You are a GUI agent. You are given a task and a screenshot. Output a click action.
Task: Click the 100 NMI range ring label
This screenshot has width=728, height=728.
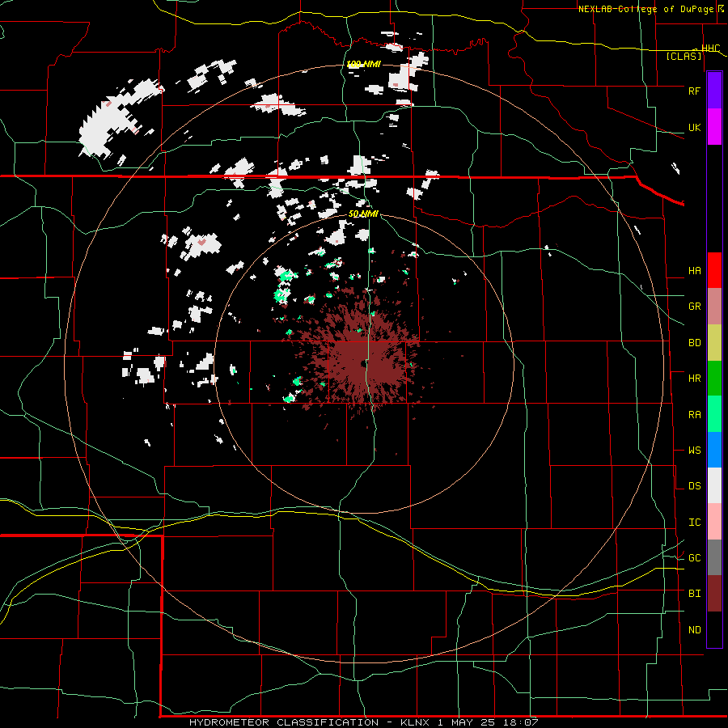click(x=363, y=64)
